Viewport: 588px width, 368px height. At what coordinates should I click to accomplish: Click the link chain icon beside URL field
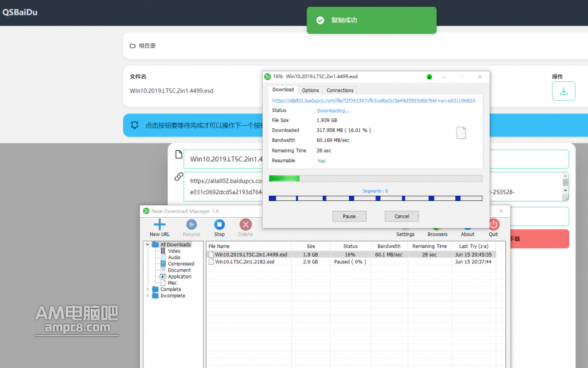click(178, 176)
